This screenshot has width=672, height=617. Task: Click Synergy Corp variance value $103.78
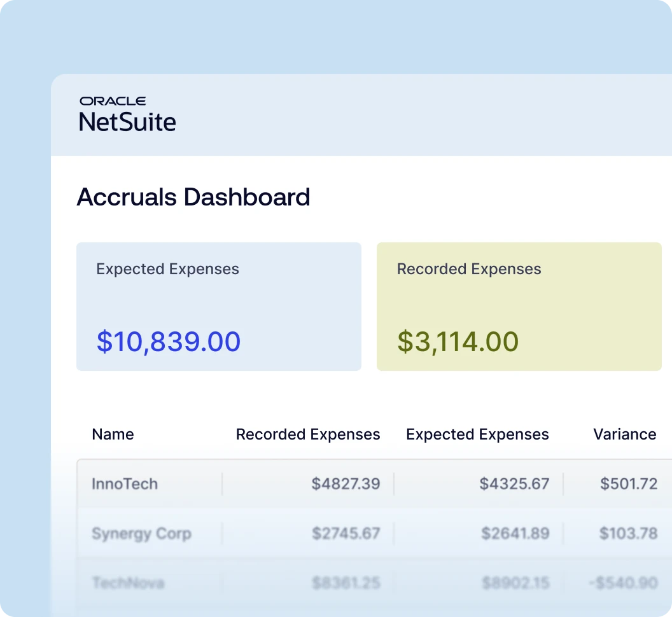coord(628,533)
